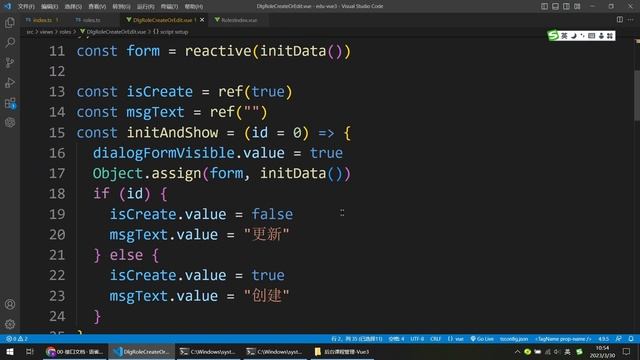The width and height of the screenshot is (640, 360).
Task: Click the VS Code logo icon in title bar
Action: pos(8,6)
